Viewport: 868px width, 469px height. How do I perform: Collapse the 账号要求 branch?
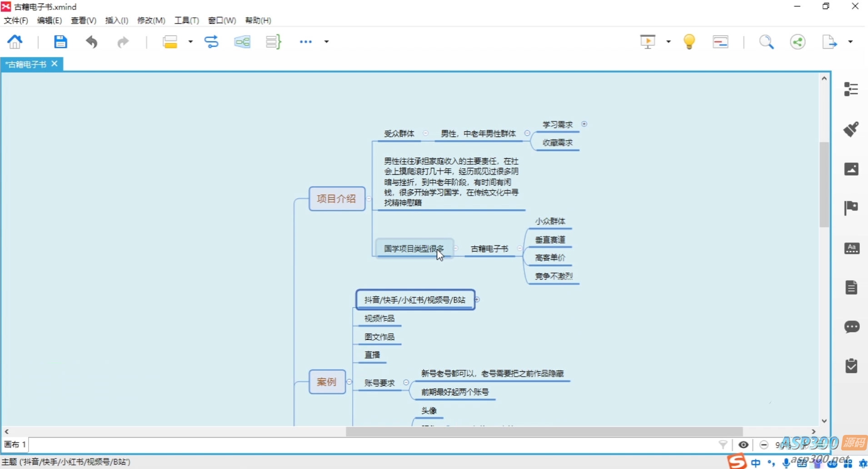[406, 383]
